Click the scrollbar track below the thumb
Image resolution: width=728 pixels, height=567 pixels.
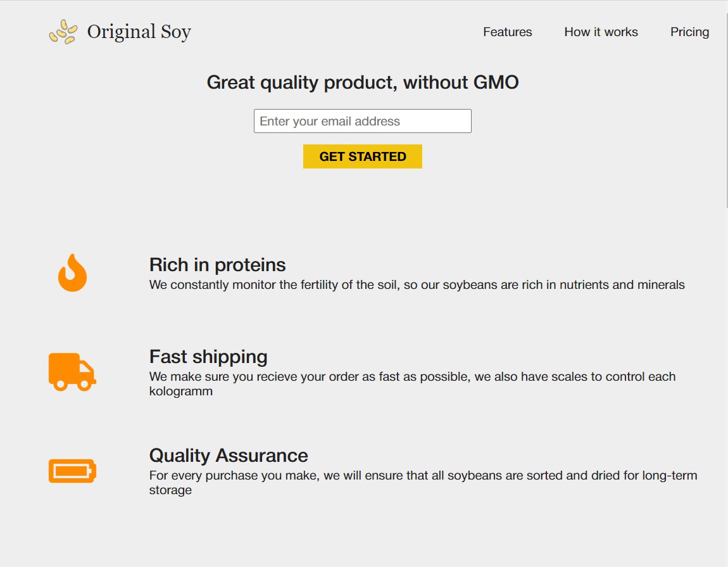point(726,380)
